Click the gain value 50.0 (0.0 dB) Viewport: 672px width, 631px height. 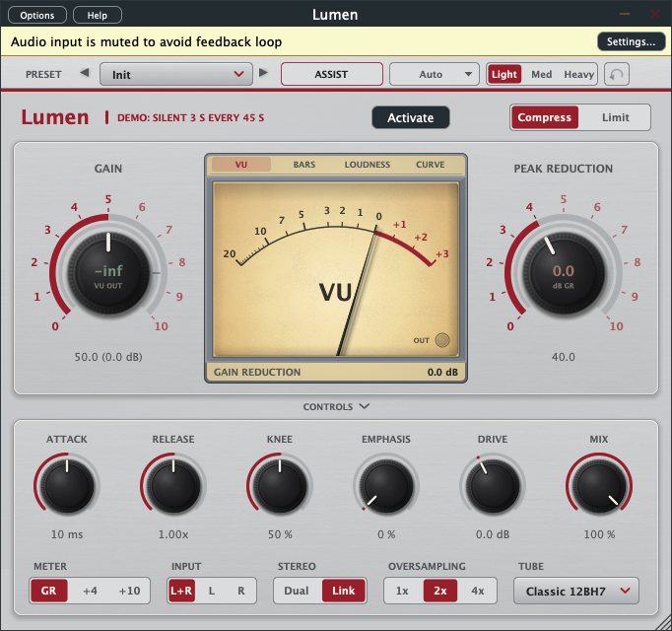tap(108, 357)
